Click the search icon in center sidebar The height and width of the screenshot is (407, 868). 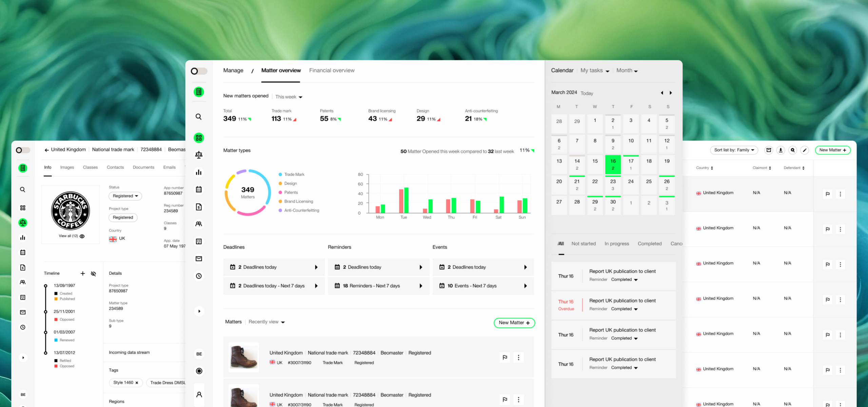pos(199,117)
